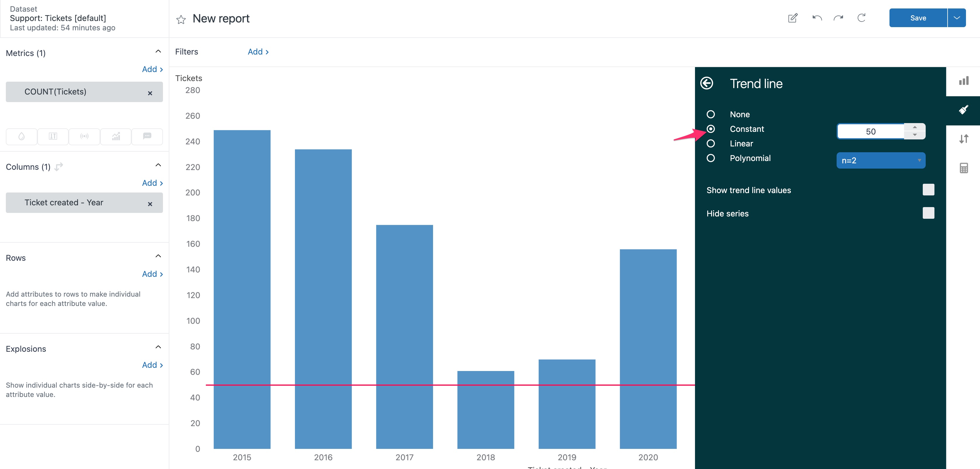The width and height of the screenshot is (980, 469).
Task: Open the chart type bar icon
Action: pos(963,81)
